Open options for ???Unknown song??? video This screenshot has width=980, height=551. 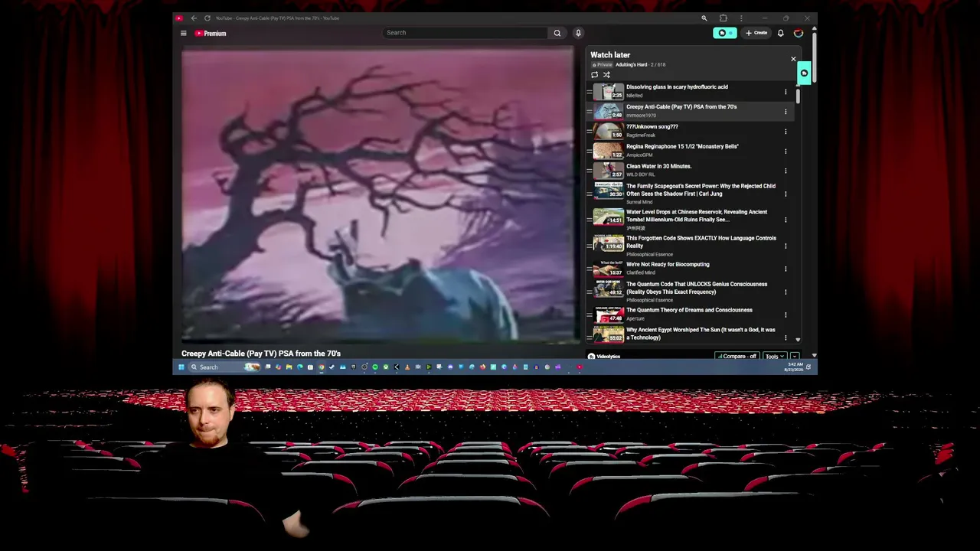(785, 132)
